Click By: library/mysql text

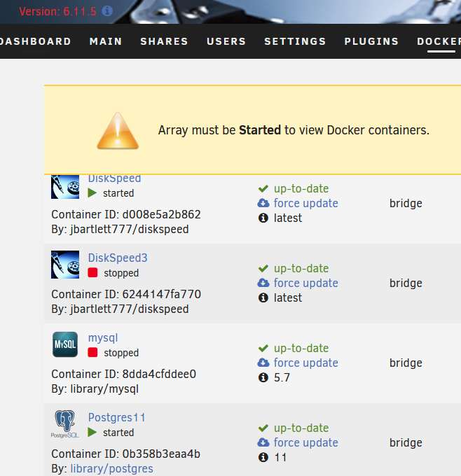pos(95,389)
